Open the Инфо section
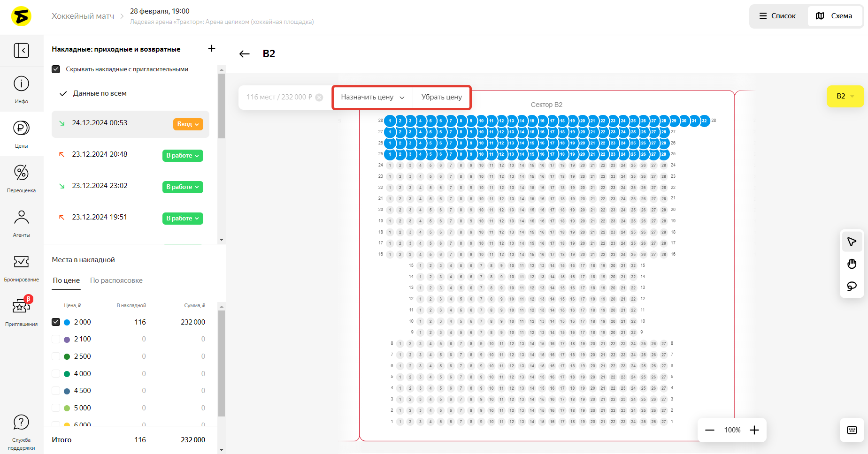The height and width of the screenshot is (454, 868). [21, 89]
